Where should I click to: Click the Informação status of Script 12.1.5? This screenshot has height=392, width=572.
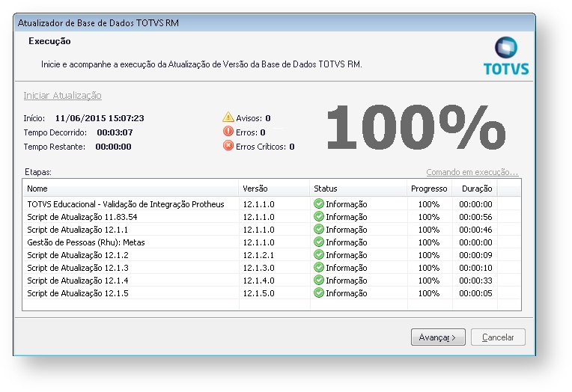tap(347, 293)
